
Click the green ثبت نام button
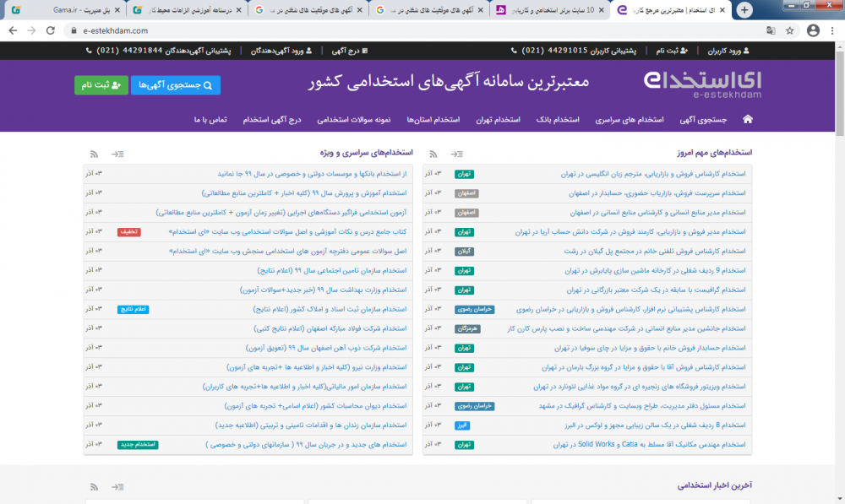[x=101, y=85]
